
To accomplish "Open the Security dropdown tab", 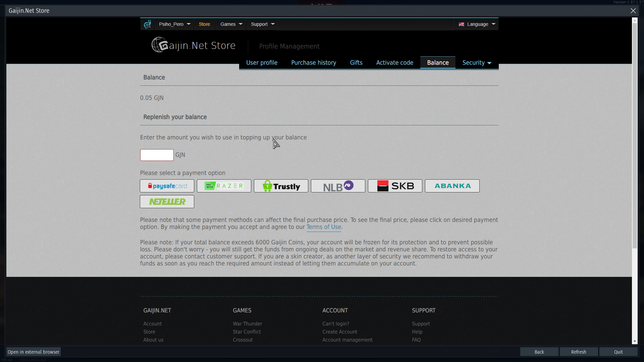I will click(477, 63).
